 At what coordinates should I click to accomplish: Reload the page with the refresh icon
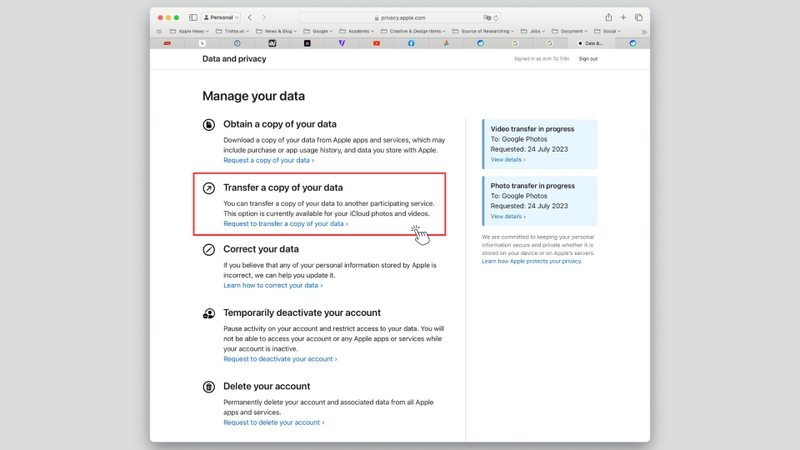click(496, 18)
